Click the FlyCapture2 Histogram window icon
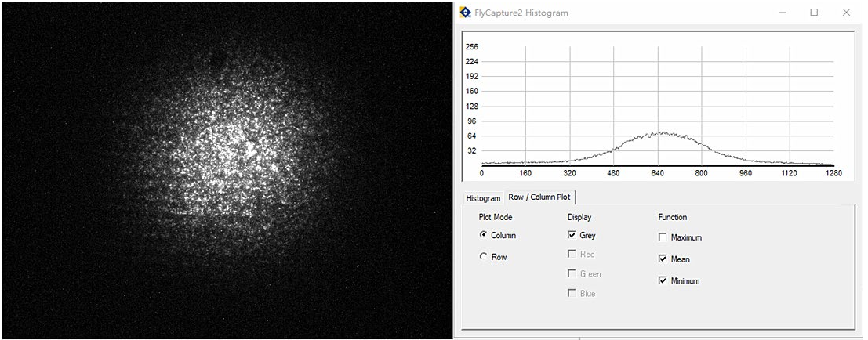The image size is (868, 340). click(x=466, y=13)
